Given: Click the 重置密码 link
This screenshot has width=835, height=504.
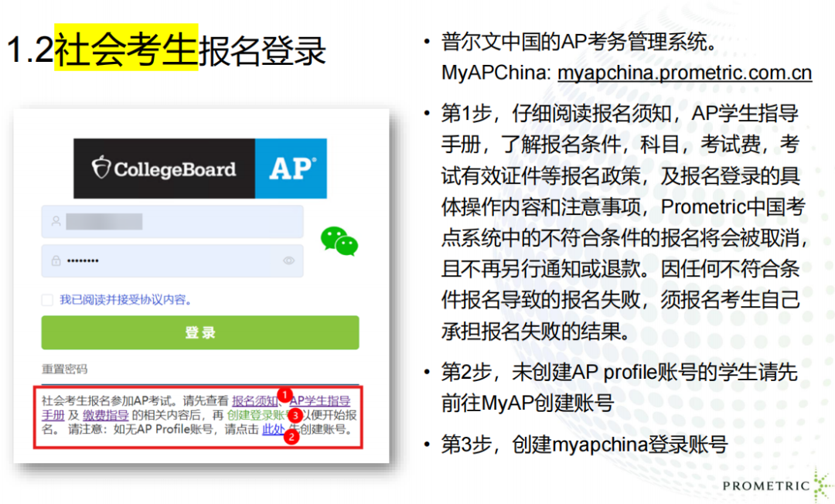Looking at the screenshot, I should pyautogui.click(x=64, y=369).
